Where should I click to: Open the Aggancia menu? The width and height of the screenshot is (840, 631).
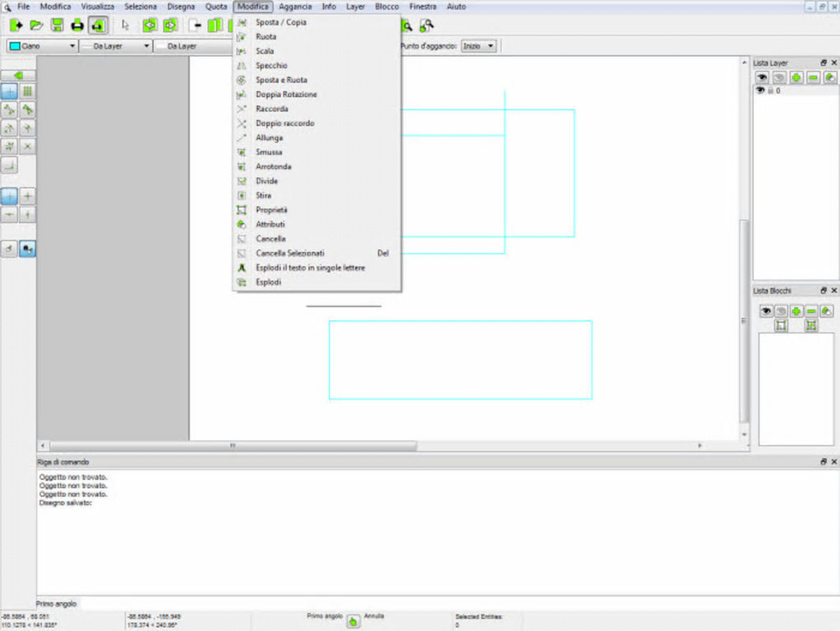[295, 7]
